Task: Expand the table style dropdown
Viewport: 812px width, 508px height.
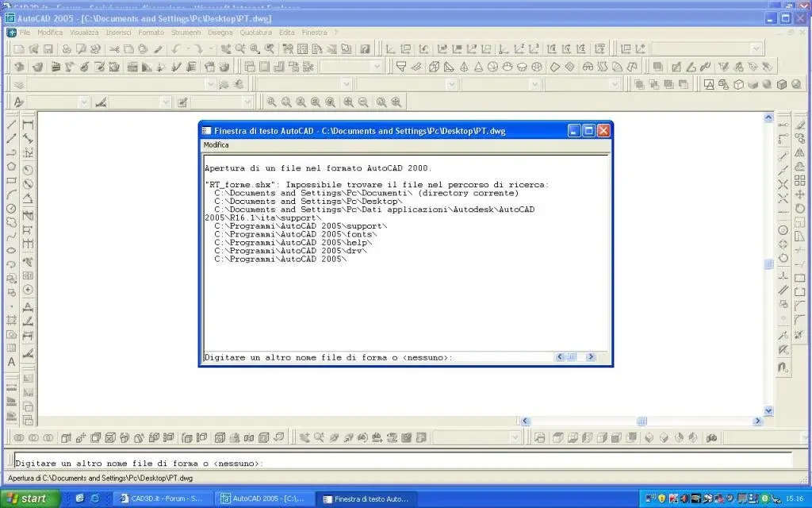Action: click(x=247, y=102)
